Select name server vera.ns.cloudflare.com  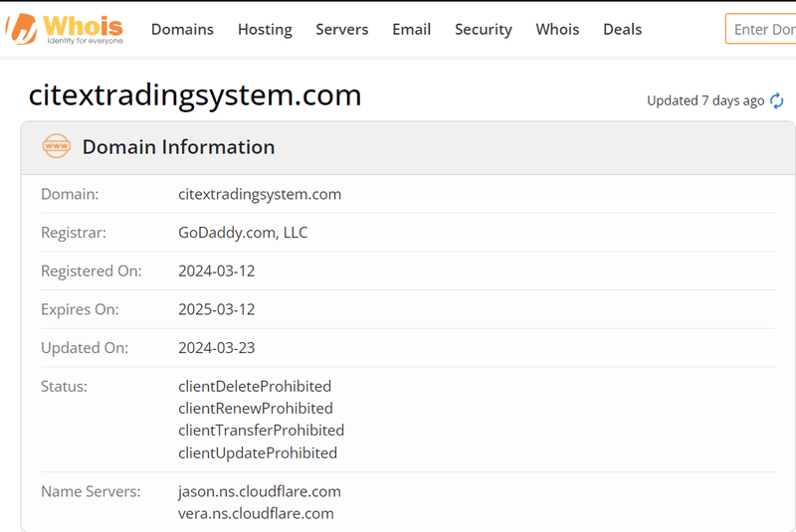[x=257, y=514]
